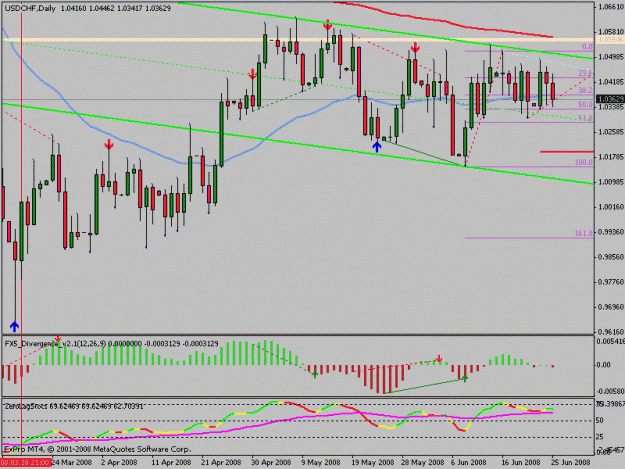Image resolution: width=625 pixels, height=469 pixels.
Task: Click the 0.96960 price scale label
Action: click(611, 307)
